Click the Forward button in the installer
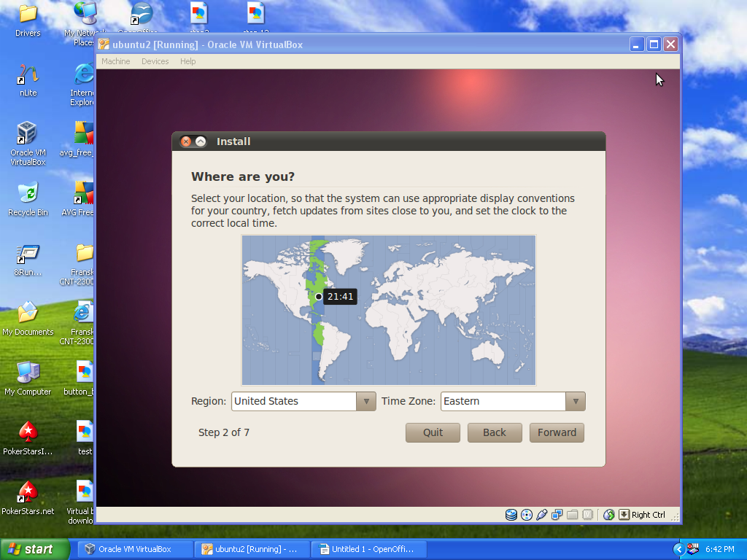The height and width of the screenshot is (560, 747). pyautogui.click(x=557, y=432)
